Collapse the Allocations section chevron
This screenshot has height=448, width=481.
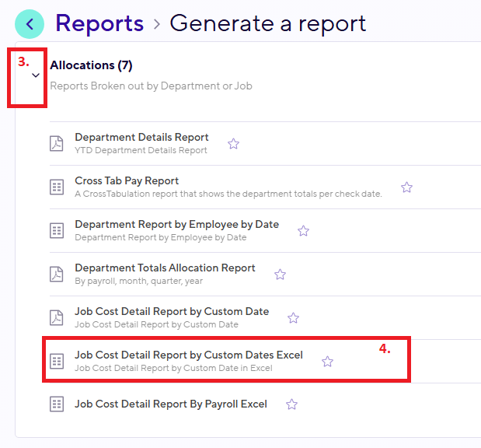(36, 75)
